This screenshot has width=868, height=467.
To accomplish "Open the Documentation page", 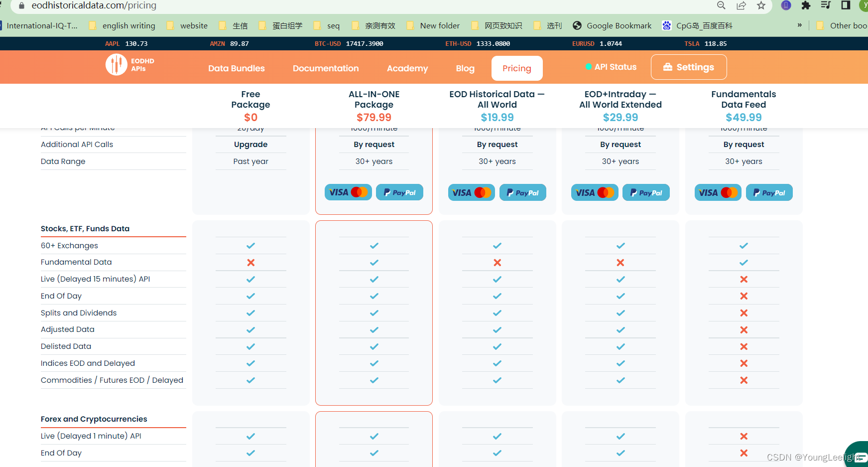I will click(x=326, y=68).
